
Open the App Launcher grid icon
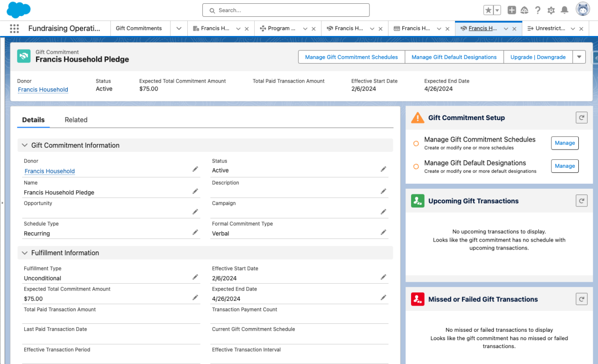click(x=14, y=29)
